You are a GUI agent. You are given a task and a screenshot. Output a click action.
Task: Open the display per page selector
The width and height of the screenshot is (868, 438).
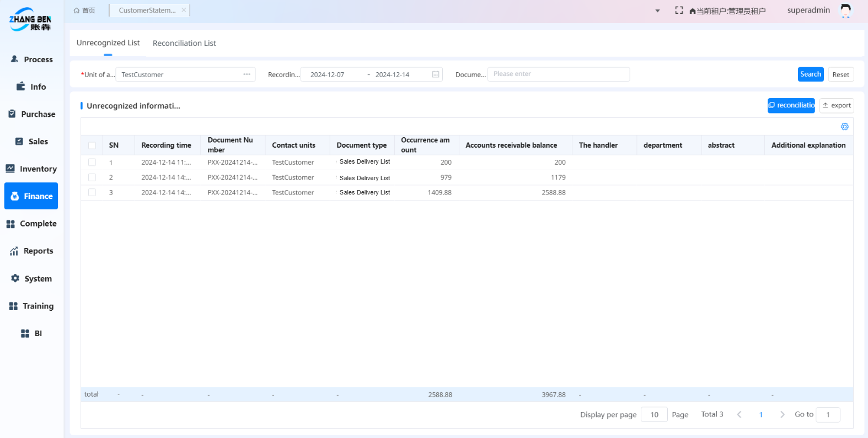point(654,414)
